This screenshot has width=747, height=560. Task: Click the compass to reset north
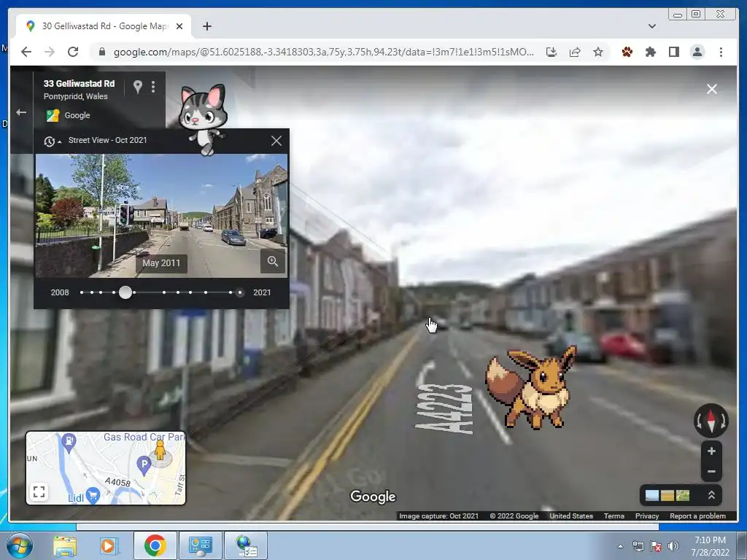711,421
